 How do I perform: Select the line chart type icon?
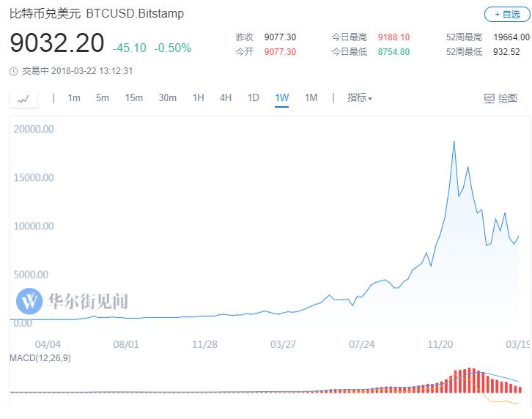(x=23, y=98)
